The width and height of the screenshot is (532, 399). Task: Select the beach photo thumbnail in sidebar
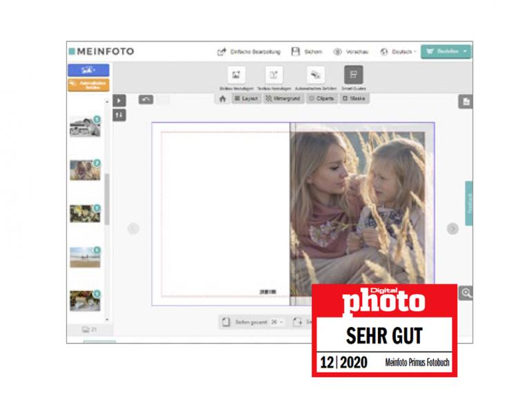point(84,257)
